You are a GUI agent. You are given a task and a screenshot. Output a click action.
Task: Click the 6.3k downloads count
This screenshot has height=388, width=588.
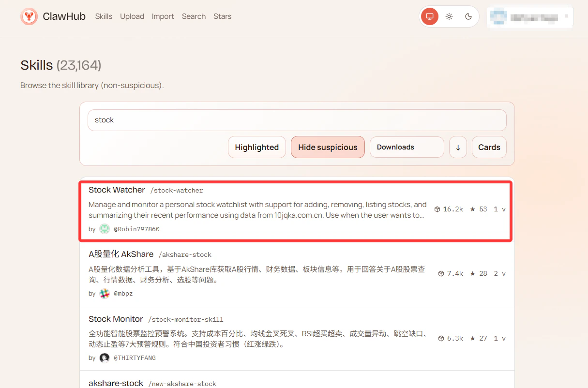455,339
